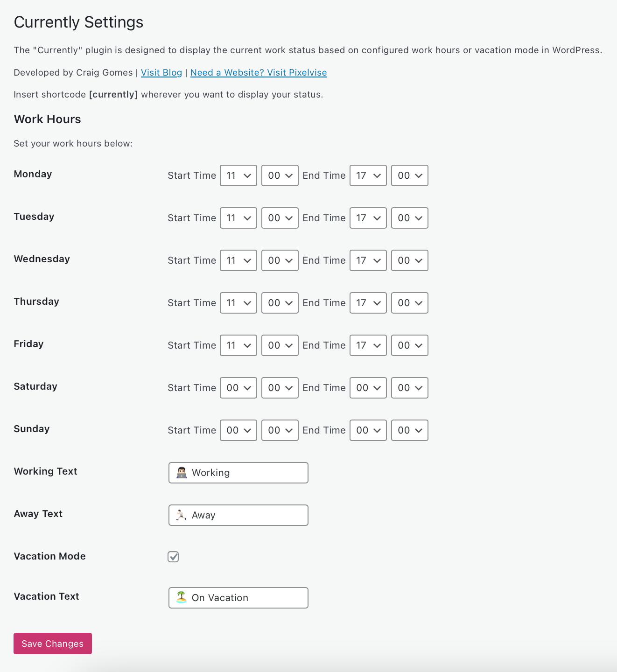
Task: Open the Wednesday end time hour dropdown
Action: coord(368,260)
